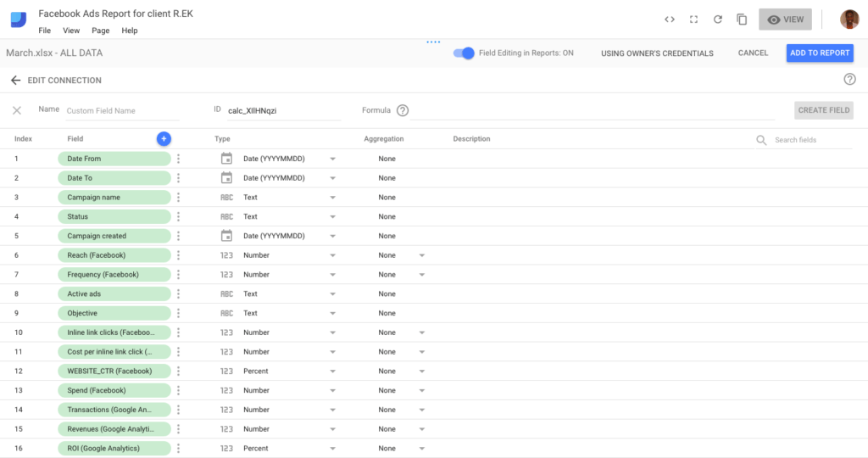Click the Data Studio logo icon

pos(19,20)
